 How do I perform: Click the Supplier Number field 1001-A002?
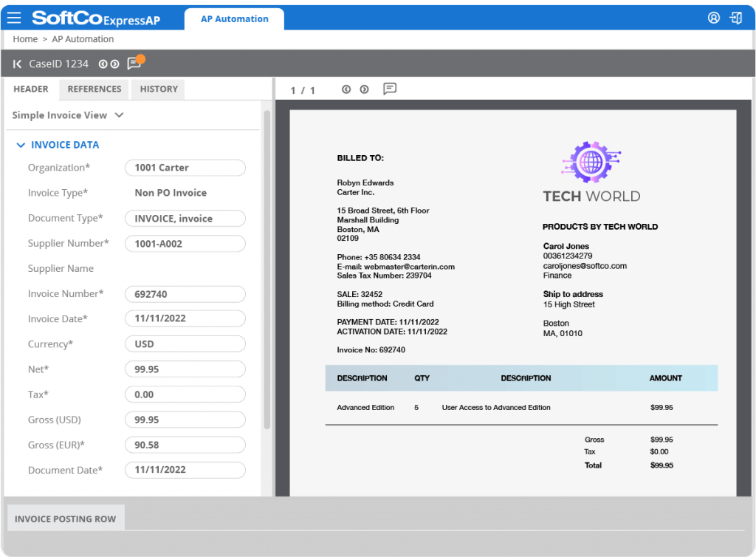point(185,244)
